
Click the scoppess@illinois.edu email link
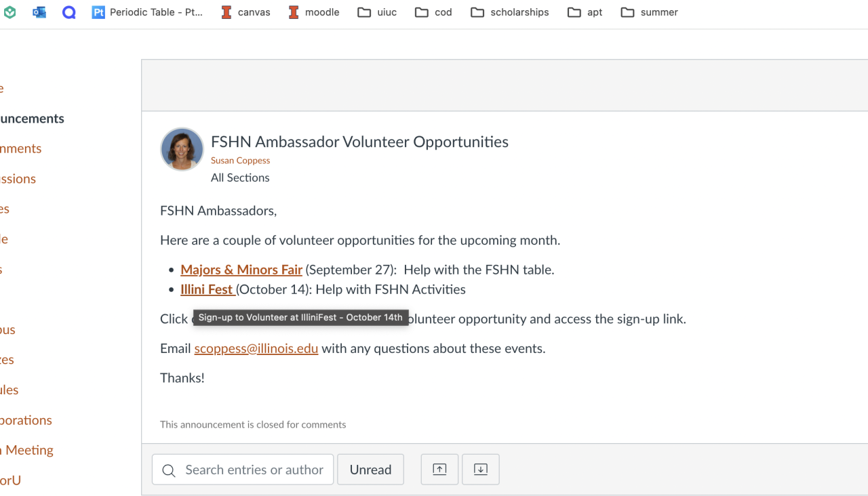[x=256, y=349]
